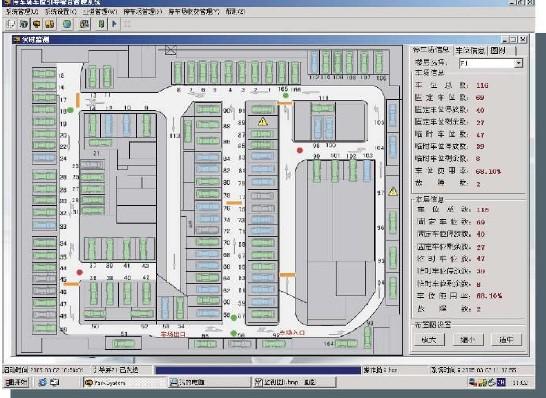This screenshot has height=398, width=546.
Task: Open the 停车场管理 menu
Action: click(143, 11)
